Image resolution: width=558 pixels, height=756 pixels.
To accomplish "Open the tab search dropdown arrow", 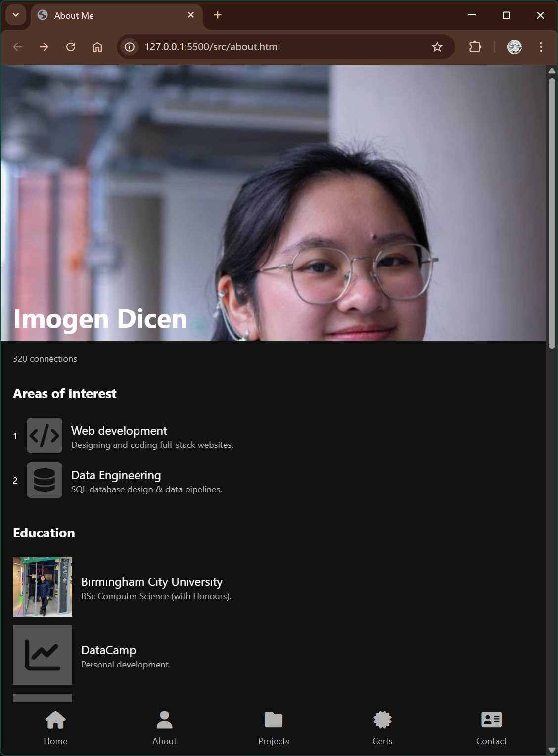I will click(16, 15).
